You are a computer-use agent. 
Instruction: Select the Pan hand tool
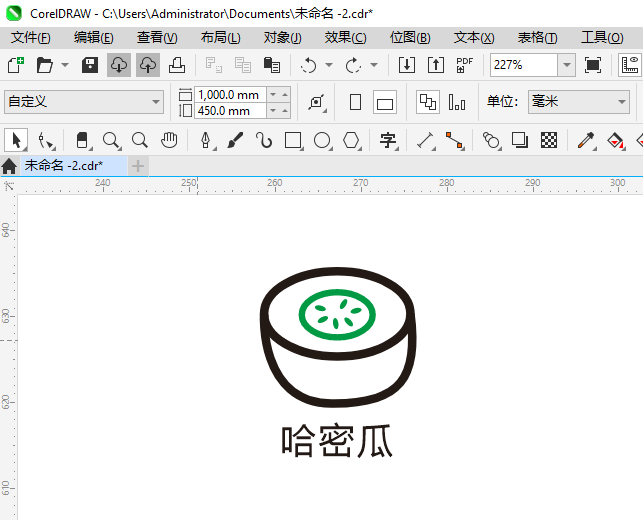[x=169, y=140]
